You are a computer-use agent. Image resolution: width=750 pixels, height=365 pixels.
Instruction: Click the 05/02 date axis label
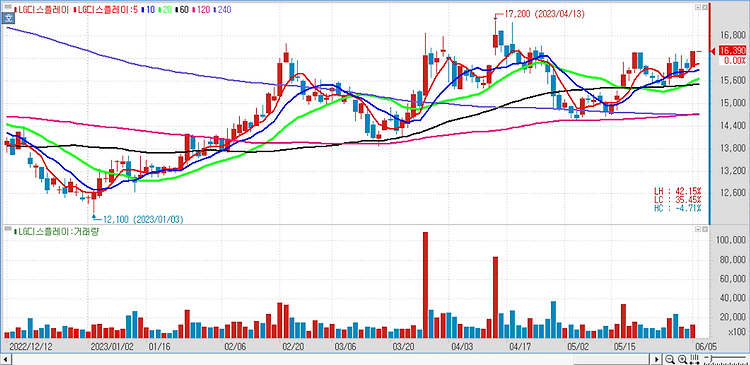point(577,345)
